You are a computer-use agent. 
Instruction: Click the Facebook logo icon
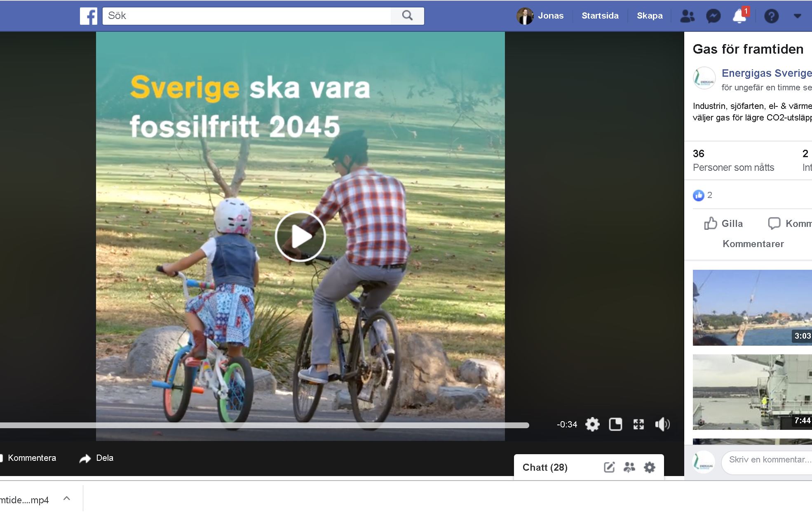coord(88,17)
